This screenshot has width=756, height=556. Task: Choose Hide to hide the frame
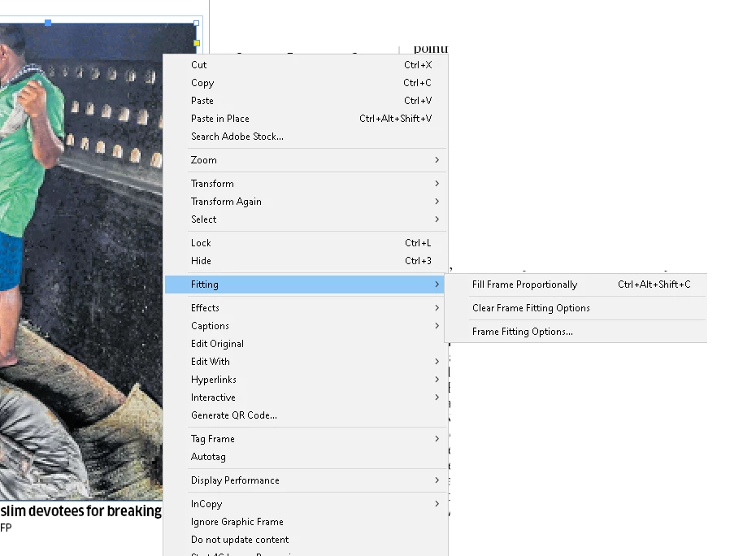point(306,260)
